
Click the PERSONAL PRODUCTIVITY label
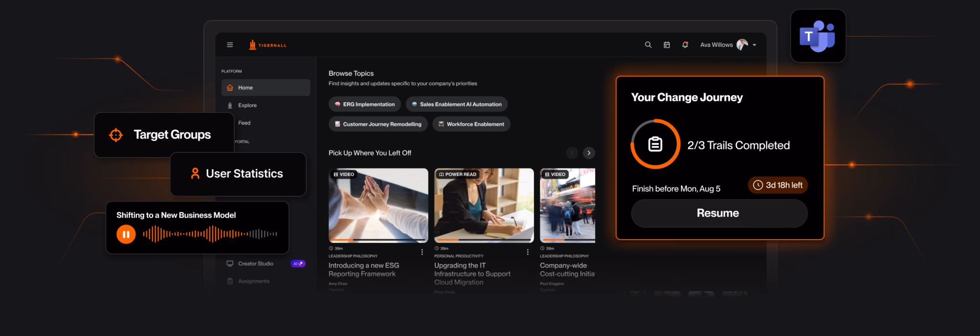pyautogui.click(x=459, y=256)
